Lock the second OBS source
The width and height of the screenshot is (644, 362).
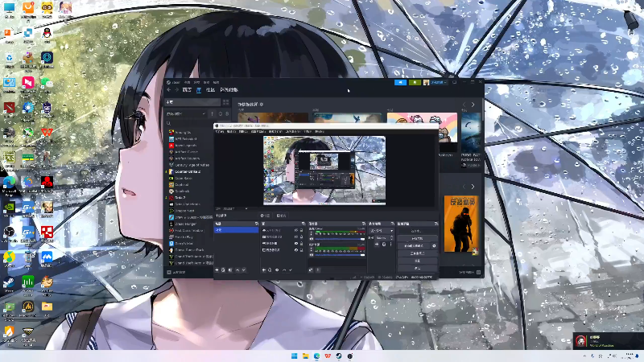301,237
